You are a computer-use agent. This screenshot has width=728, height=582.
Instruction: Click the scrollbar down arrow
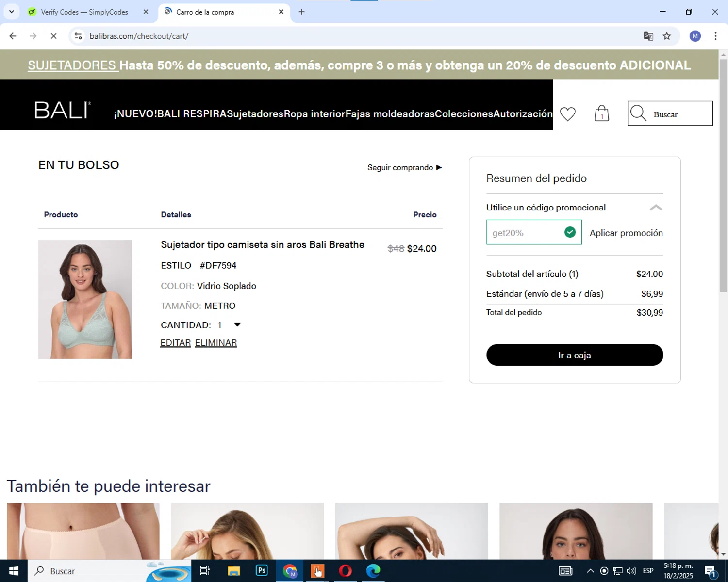(x=723, y=554)
